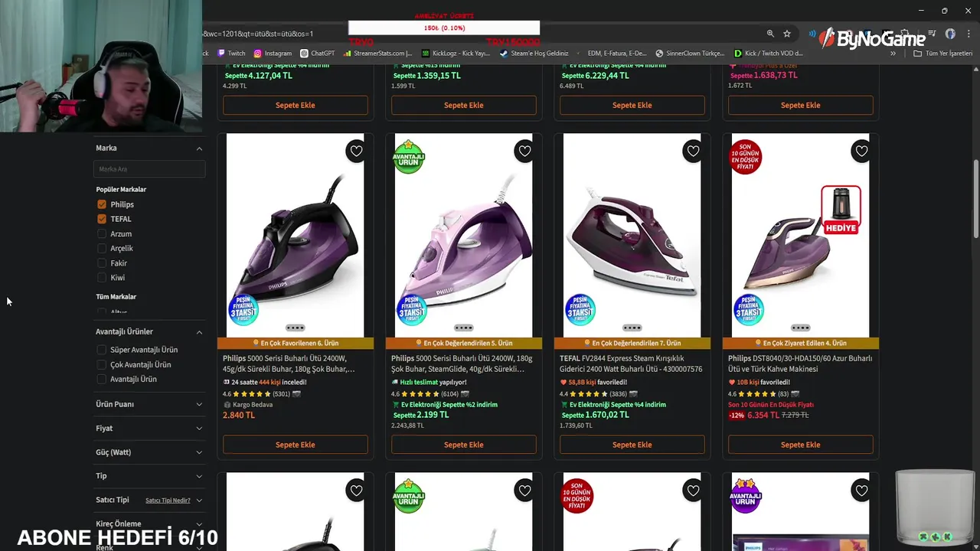Click image dots indicator on black Philips iron
Screen dimensions: 980x551
[295, 328]
